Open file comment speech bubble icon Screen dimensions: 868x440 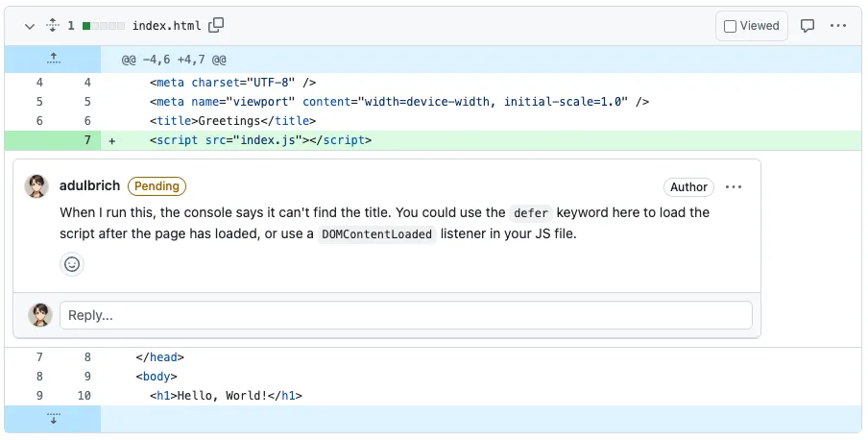[x=808, y=26]
